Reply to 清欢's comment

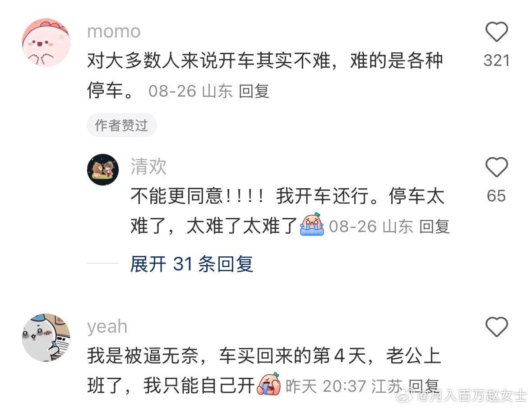coord(434,227)
